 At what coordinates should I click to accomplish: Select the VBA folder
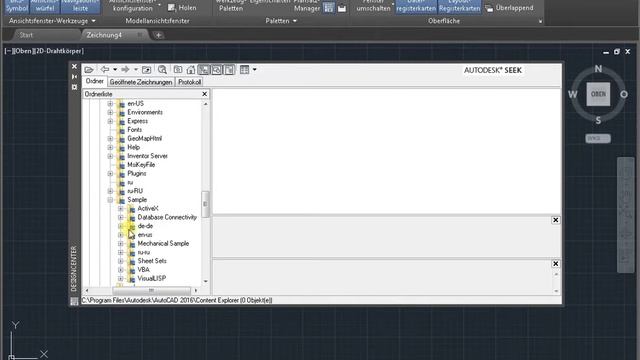pos(143,270)
